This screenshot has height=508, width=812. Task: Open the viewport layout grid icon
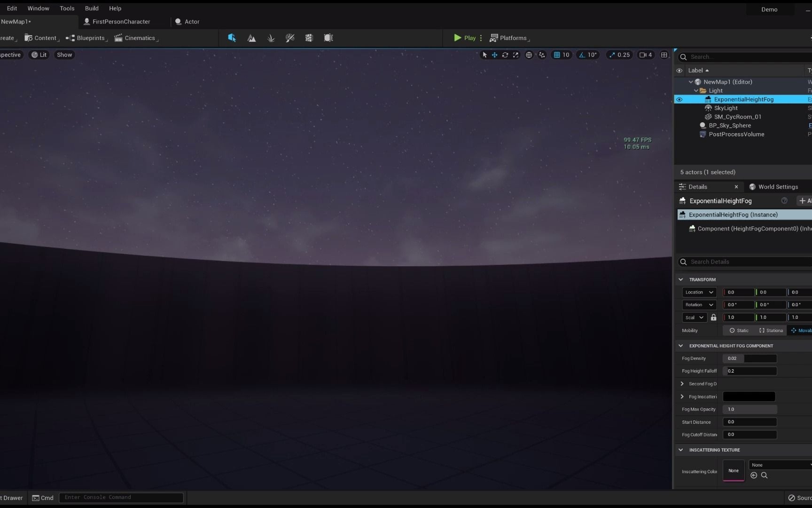coord(664,55)
